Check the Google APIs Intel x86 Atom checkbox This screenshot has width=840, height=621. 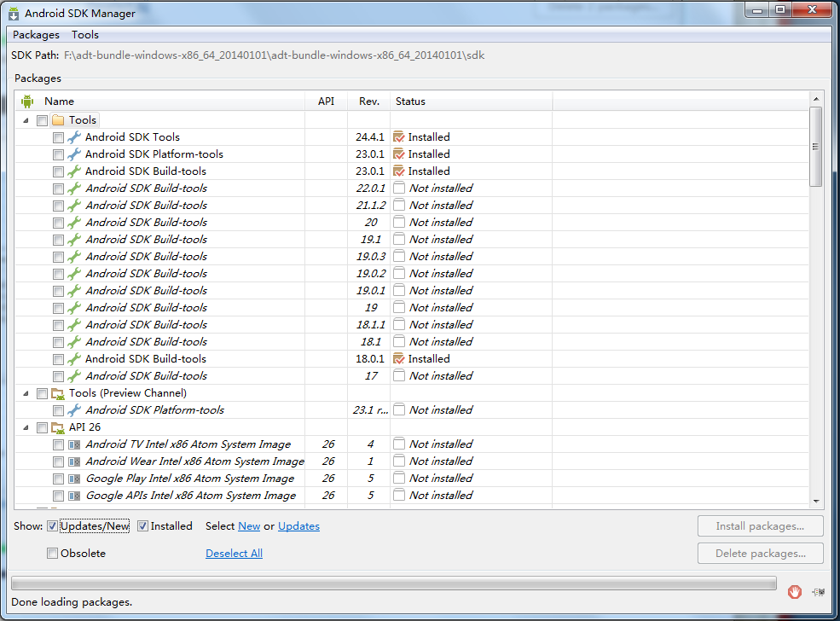(58, 496)
